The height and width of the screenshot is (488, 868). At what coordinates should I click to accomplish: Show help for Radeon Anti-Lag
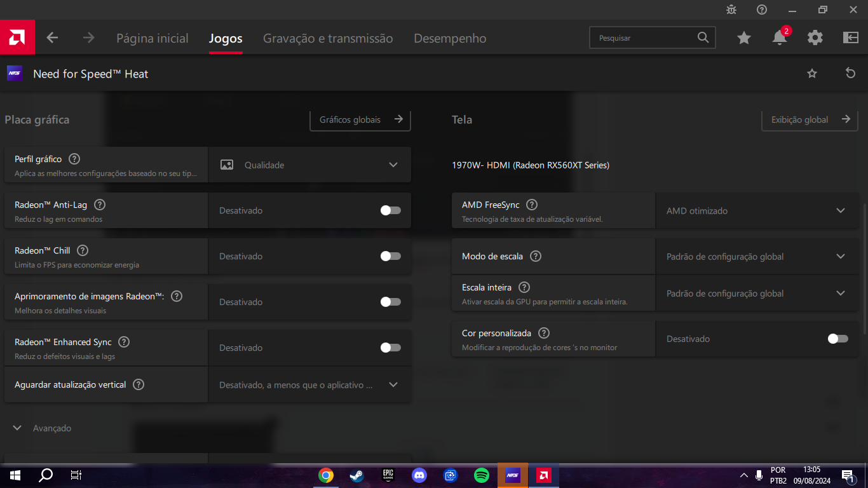pyautogui.click(x=100, y=205)
